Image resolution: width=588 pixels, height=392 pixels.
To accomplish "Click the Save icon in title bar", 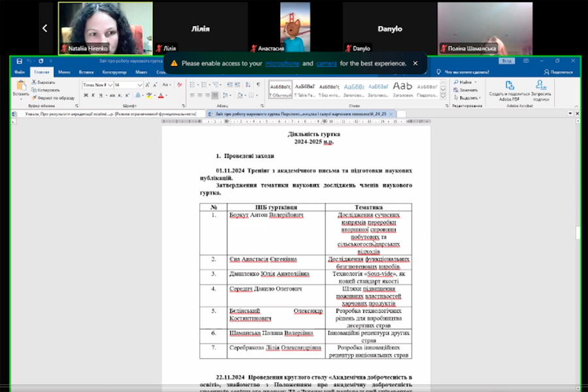I will (x=20, y=61).
